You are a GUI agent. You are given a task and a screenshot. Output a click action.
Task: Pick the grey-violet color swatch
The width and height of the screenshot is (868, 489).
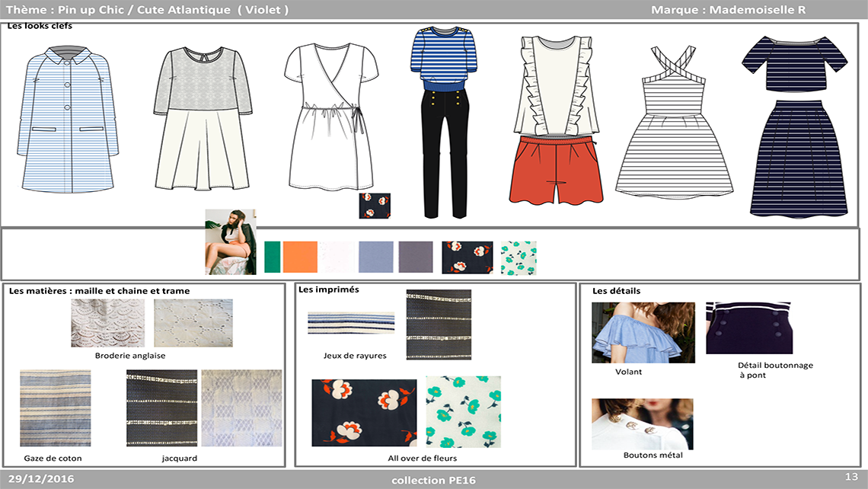click(x=416, y=257)
